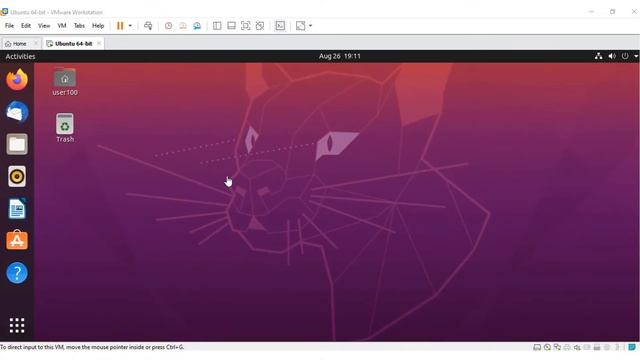Image resolution: width=640 pixels, height=360 pixels.
Task: Click the Ubuntu power icon in top bar
Action: tap(625, 56)
